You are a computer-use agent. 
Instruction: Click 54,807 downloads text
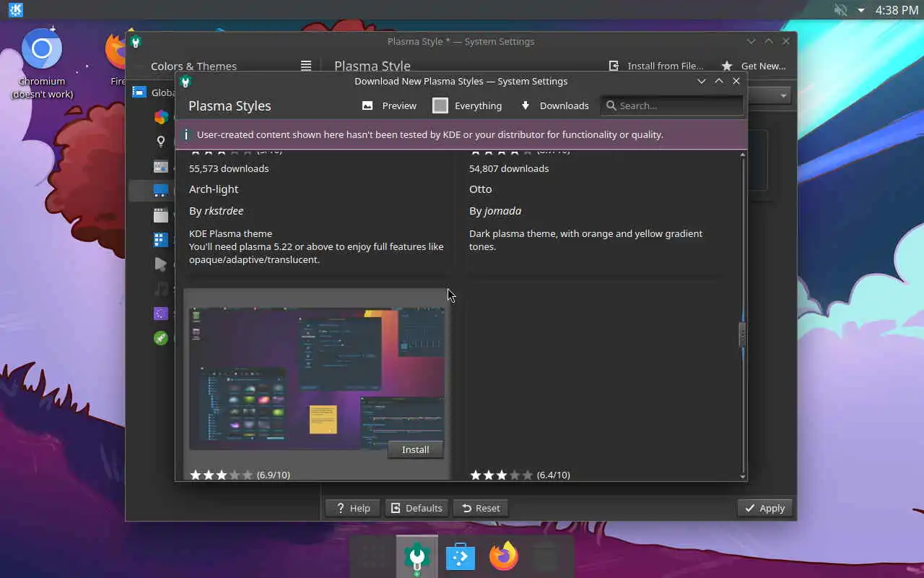pos(509,168)
